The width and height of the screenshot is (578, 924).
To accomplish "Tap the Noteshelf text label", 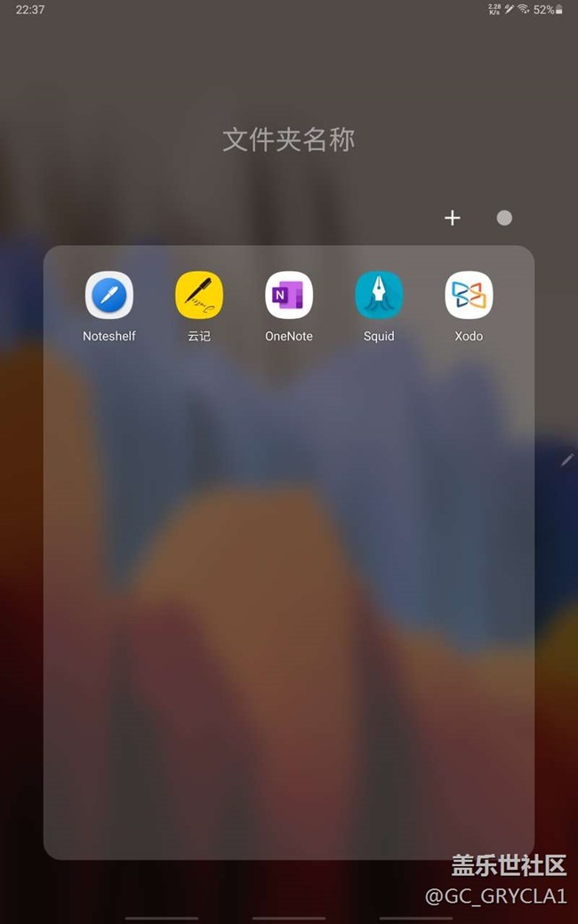I will click(x=109, y=337).
